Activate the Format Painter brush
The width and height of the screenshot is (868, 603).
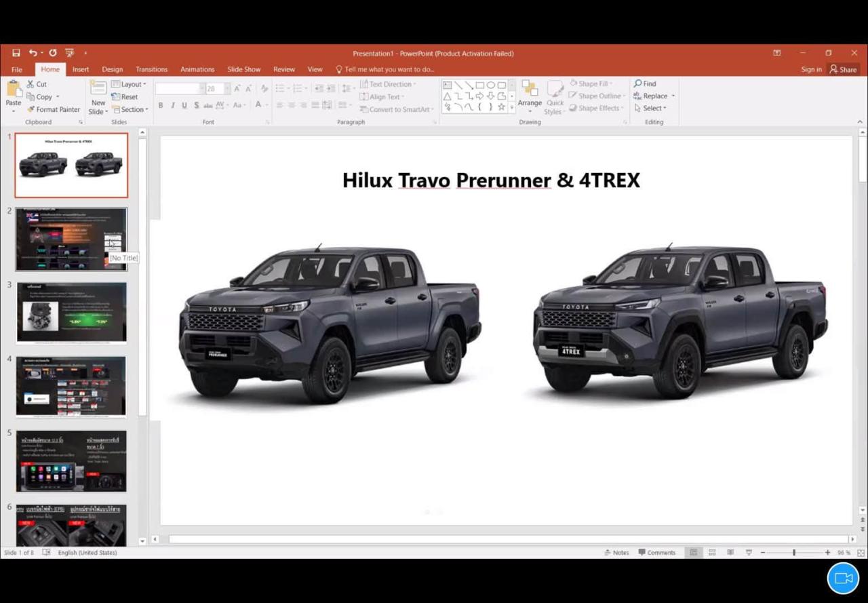[x=54, y=109]
